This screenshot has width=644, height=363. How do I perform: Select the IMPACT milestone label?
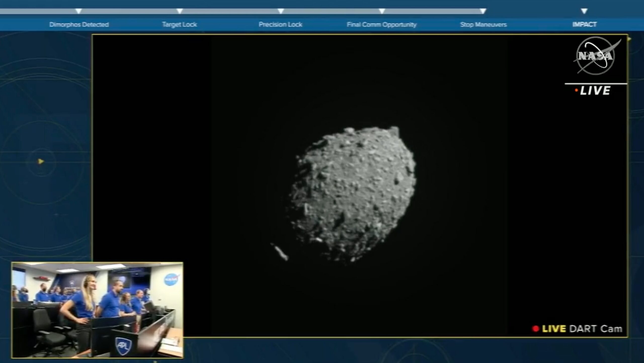pos(584,24)
